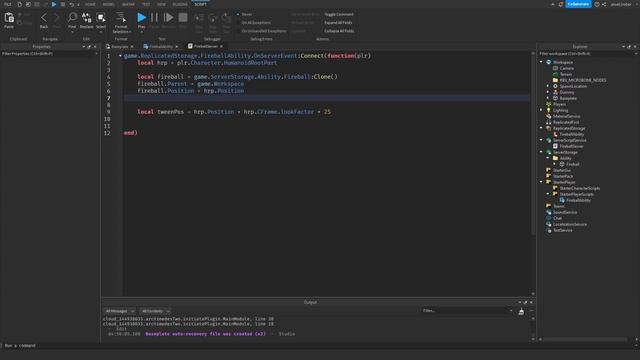This screenshot has width=640, height=360.
Task: Click the Filter field in Output panel
Action: click(467, 311)
